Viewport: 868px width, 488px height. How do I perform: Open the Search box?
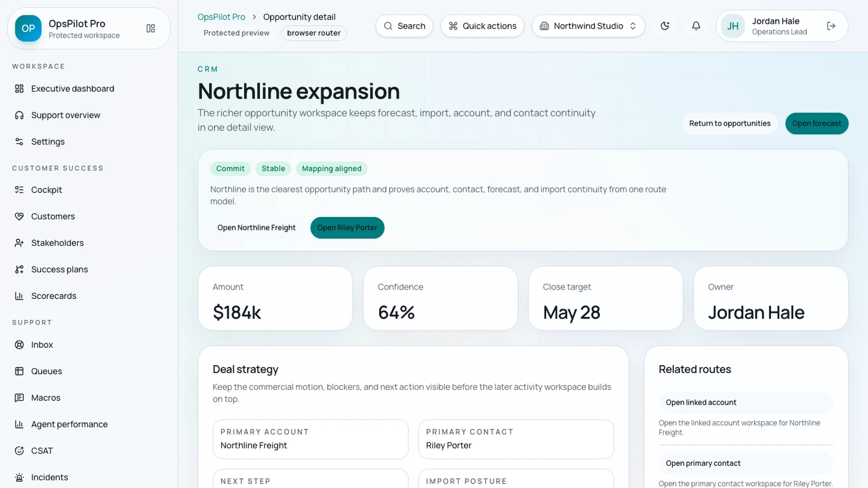pos(404,26)
